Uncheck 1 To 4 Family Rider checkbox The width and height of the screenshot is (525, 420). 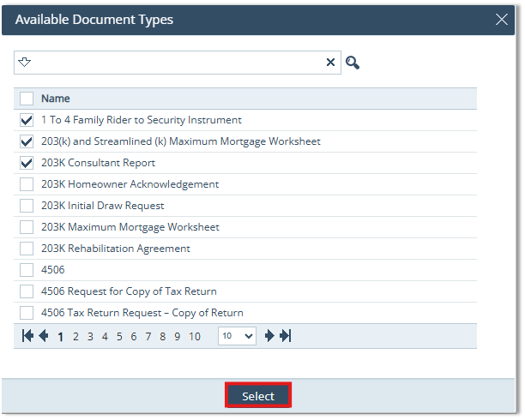[27, 120]
